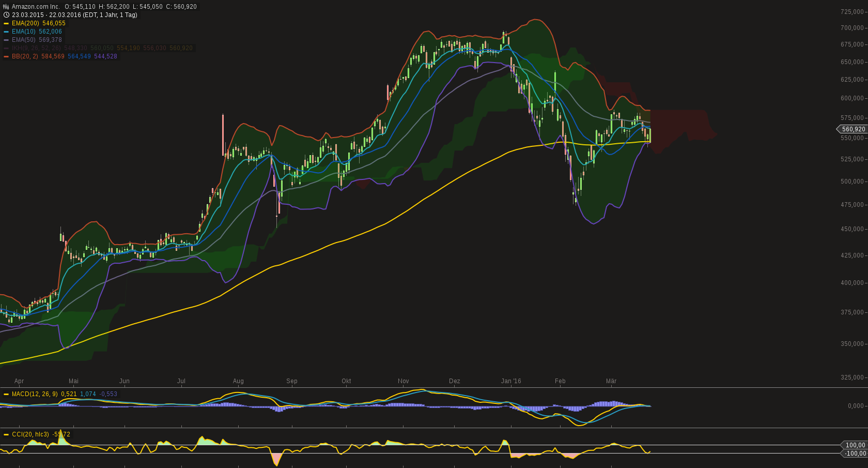Select the blue EMA(10) legend line marker
Screen dimensions: 868x468
pos(6,32)
